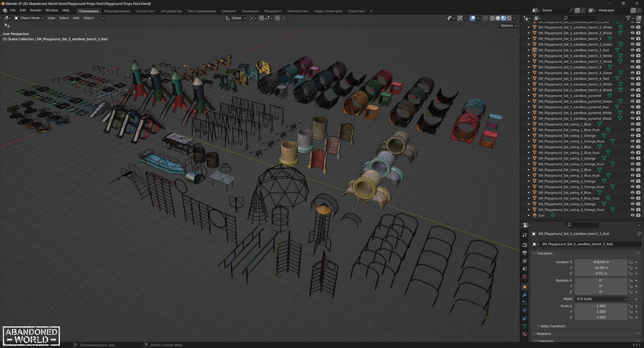Open the Output properties tab
The height and width of the screenshot is (348, 644).
(524, 253)
